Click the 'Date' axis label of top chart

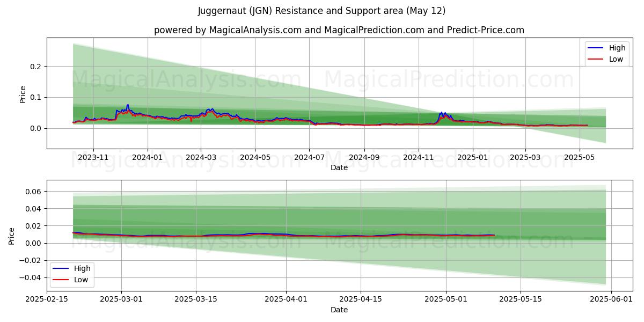pos(339,167)
